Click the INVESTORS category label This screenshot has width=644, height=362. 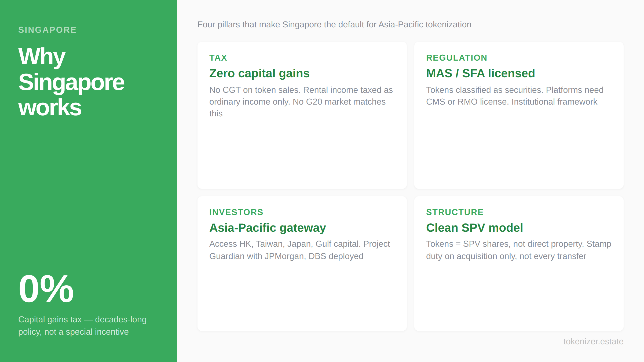pos(236,212)
